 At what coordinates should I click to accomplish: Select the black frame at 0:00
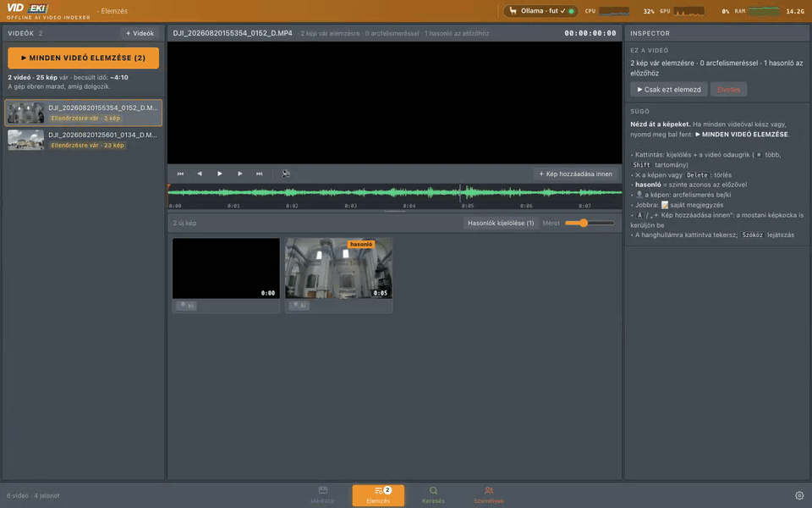coord(226,268)
